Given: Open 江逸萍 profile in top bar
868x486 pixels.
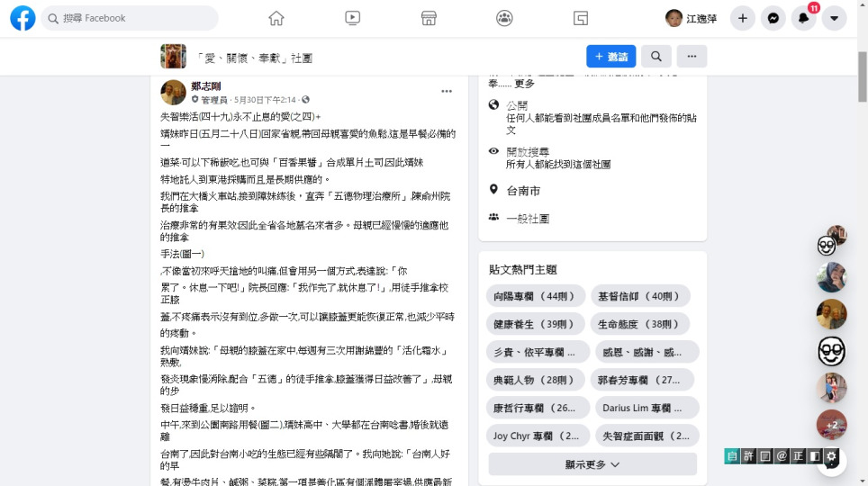Looking at the screenshot, I should point(691,18).
